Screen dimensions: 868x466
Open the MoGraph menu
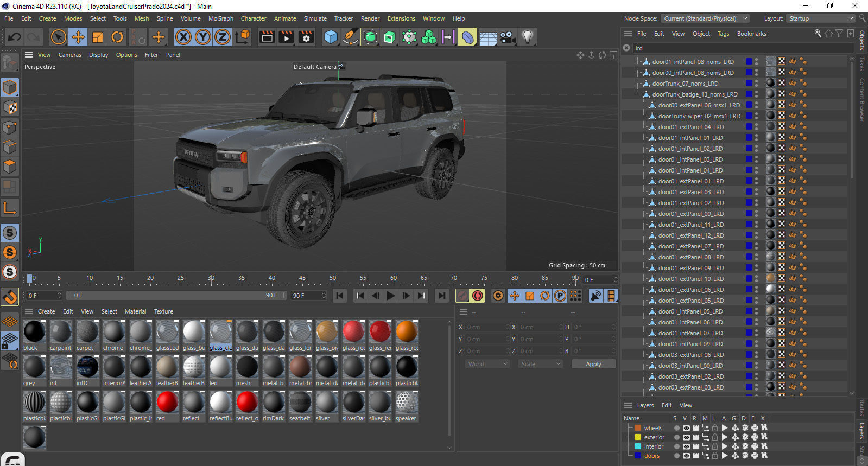221,18
